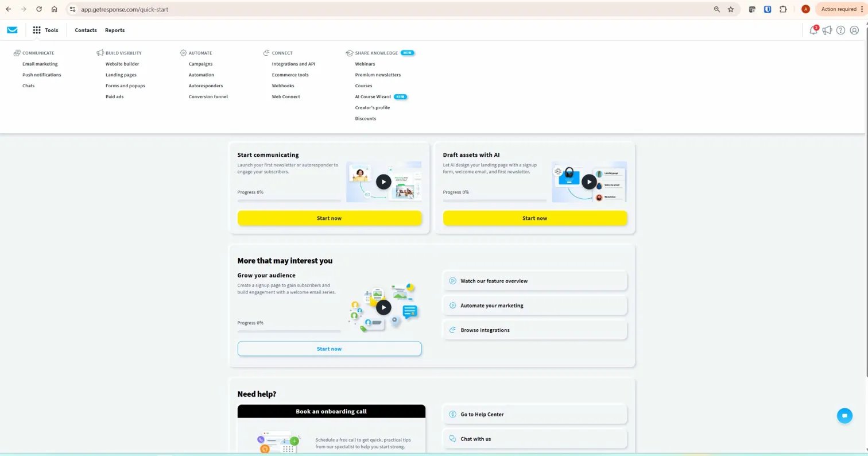868x456 pixels.
Task: Click Chat with us
Action: click(475, 439)
